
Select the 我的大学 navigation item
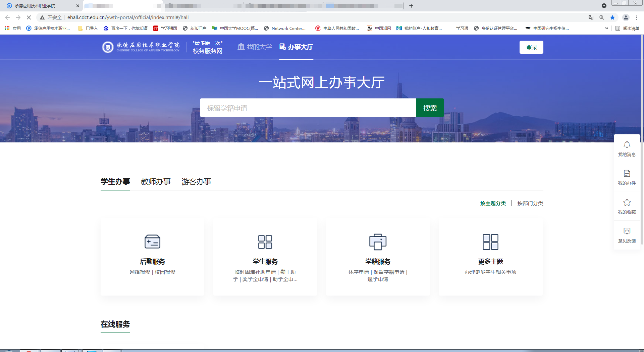[x=255, y=47]
